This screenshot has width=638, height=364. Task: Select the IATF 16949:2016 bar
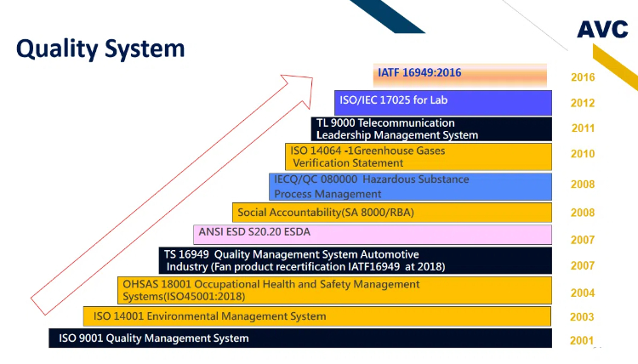[463, 73]
